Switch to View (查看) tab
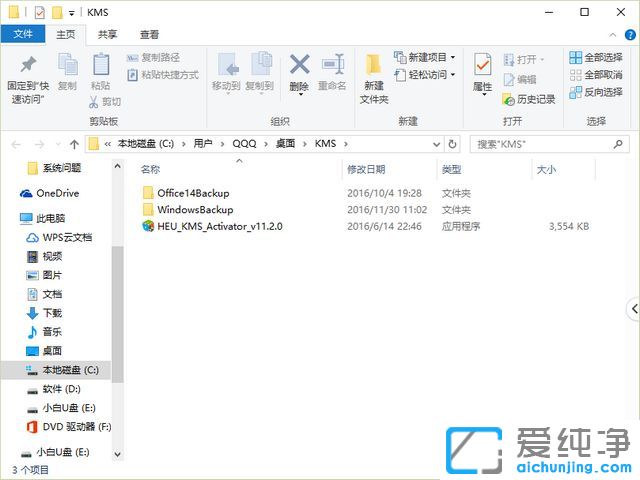This screenshot has height=480, width=640. (x=149, y=35)
